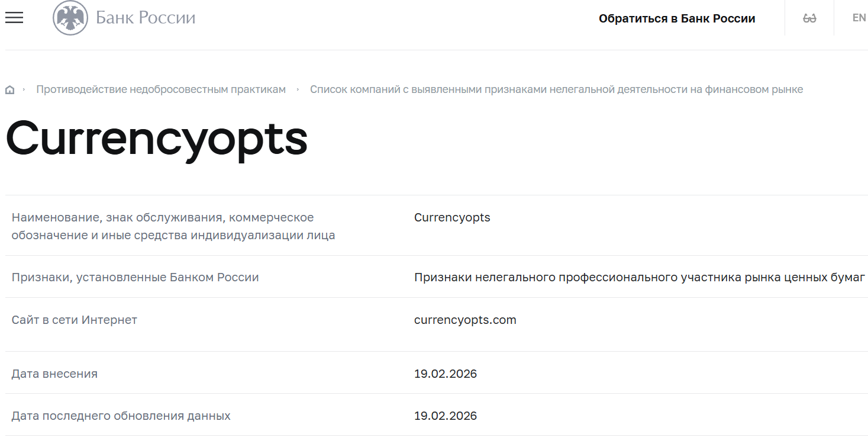
Task: Open the hamburger navigation menu
Action: pos(14,18)
